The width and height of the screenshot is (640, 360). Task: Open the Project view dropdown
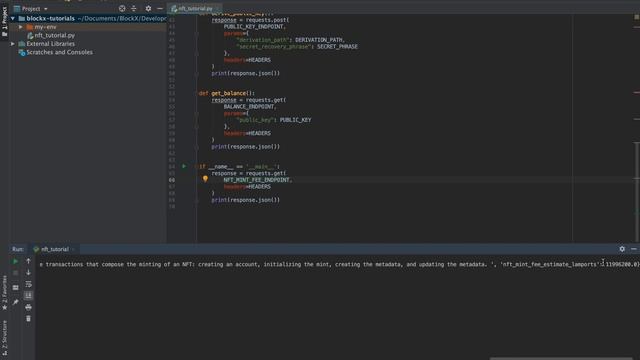31,9
